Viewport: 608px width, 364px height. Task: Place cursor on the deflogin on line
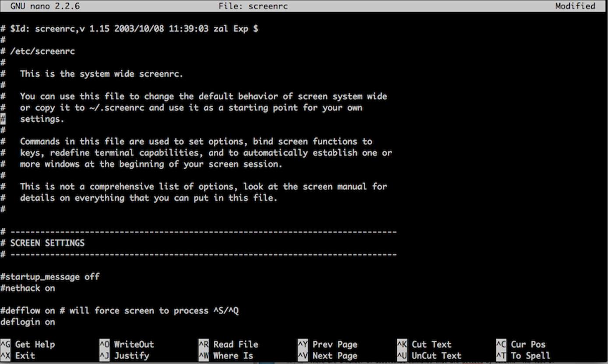tap(28, 322)
